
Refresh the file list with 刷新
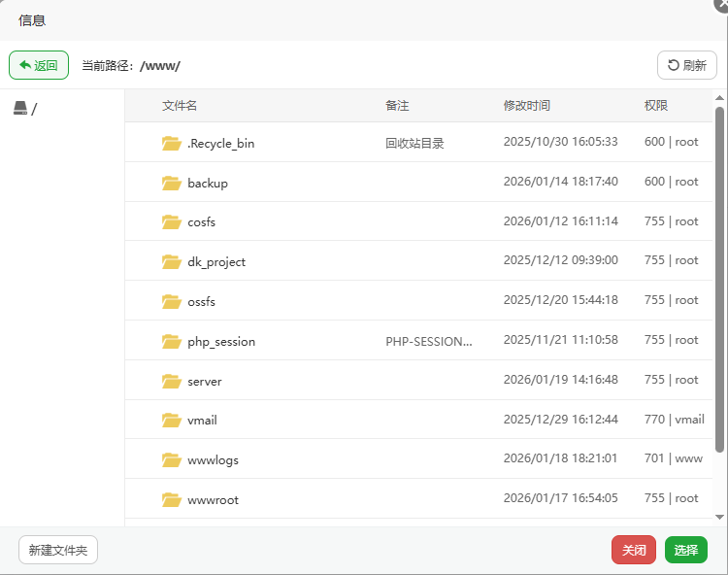pos(686,65)
